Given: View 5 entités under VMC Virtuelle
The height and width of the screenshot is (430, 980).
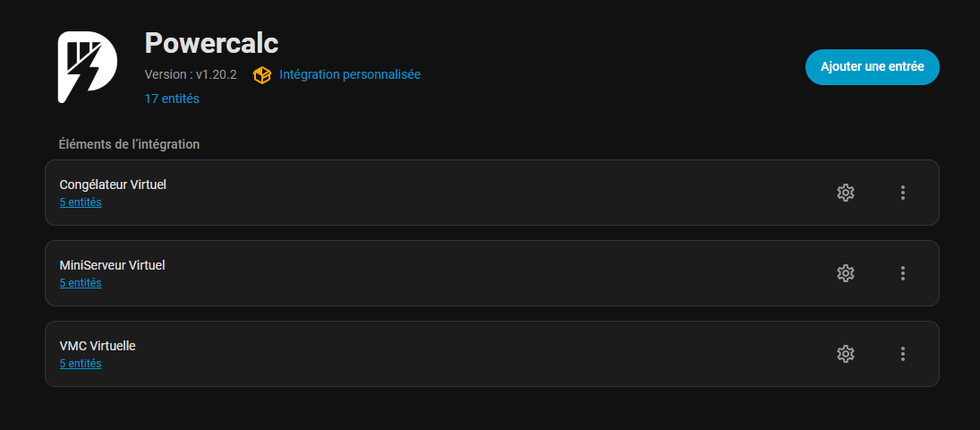Looking at the screenshot, I should (81, 364).
